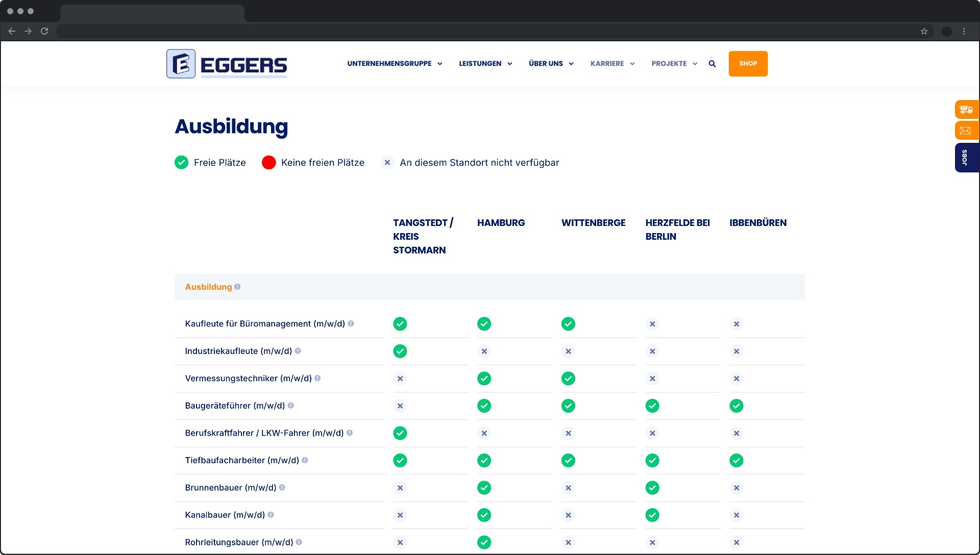Click the envelope contact icon on the right edge
This screenshot has width=980, height=555.
click(x=966, y=130)
